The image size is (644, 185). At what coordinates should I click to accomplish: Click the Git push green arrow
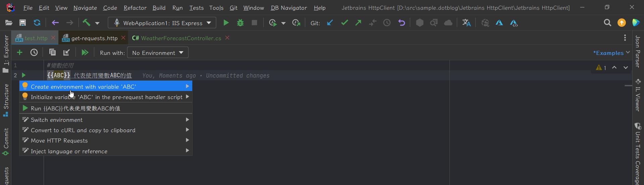358,23
